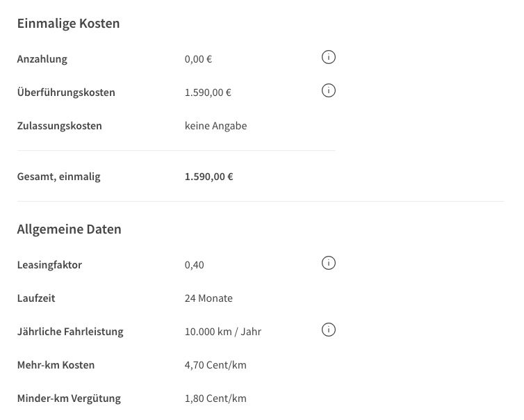Select the 0,00 € Anzahlung value
Viewport: 524px width, 420px height.
[198, 59]
